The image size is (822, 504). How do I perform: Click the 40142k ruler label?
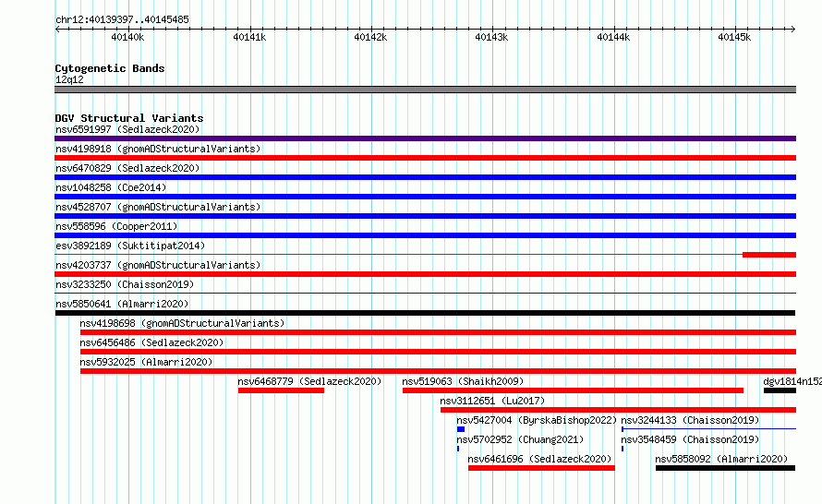(x=370, y=37)
